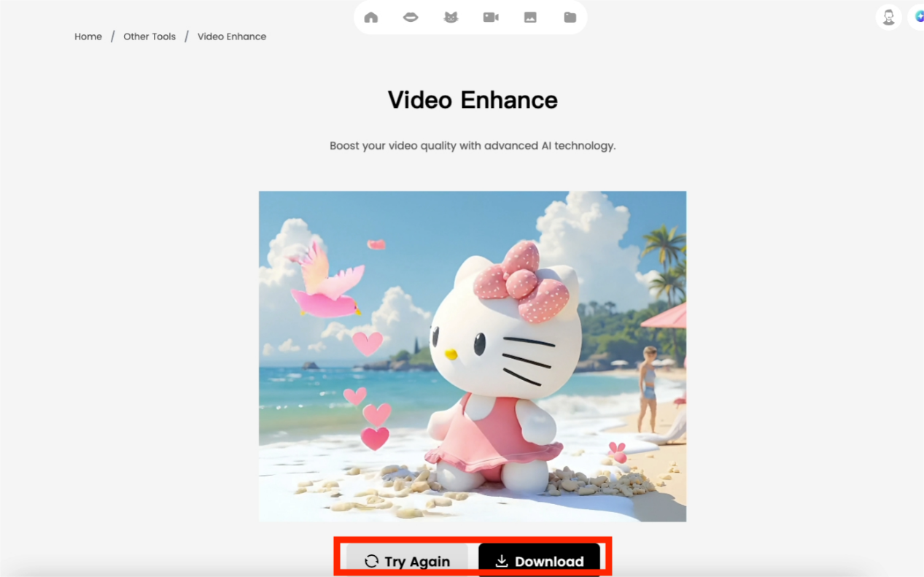Open the file projects folder icon

pyautogui.click(x=570, y=17)
